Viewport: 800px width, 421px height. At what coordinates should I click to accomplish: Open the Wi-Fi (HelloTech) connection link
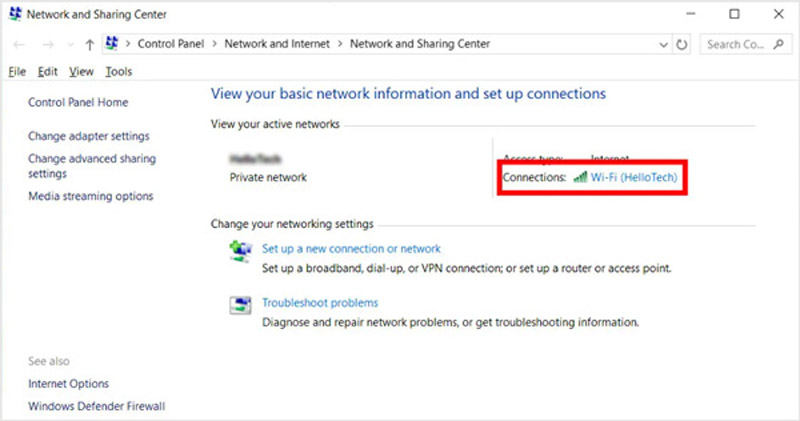(634, 177)
